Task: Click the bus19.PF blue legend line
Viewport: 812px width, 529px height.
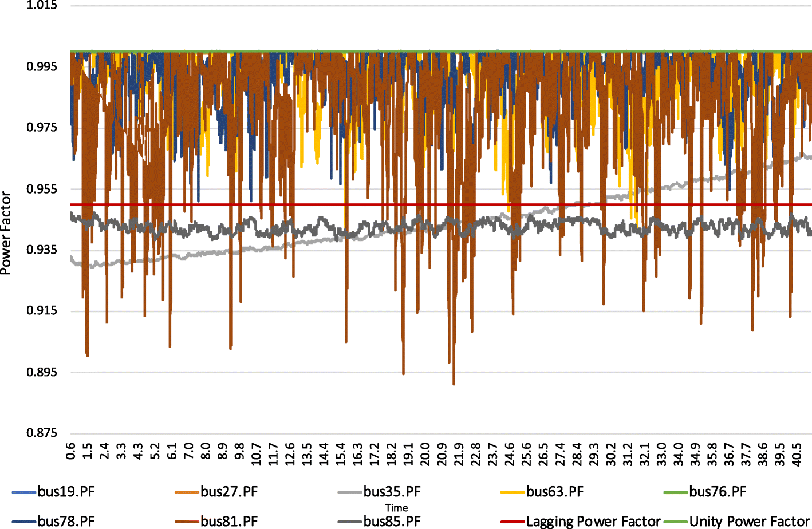Action: point(24,492)
